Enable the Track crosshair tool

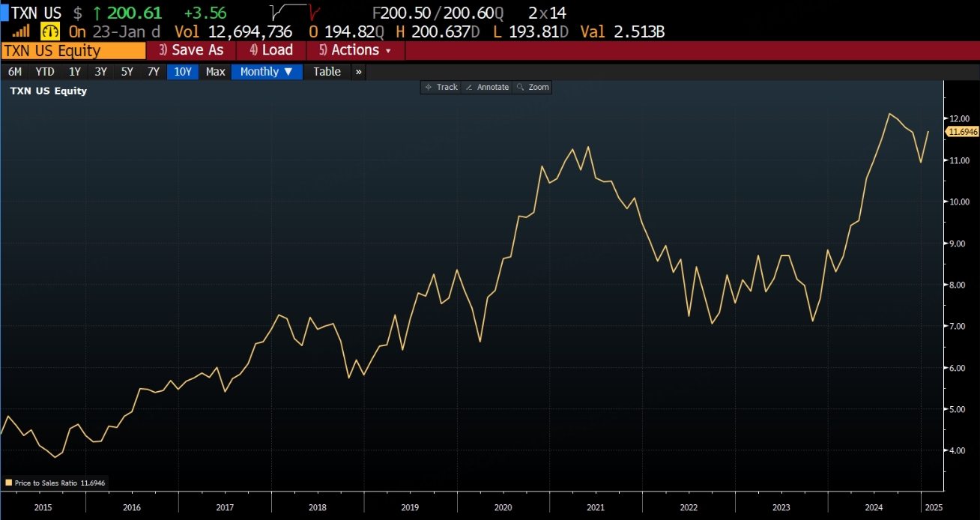pos(441,88)
